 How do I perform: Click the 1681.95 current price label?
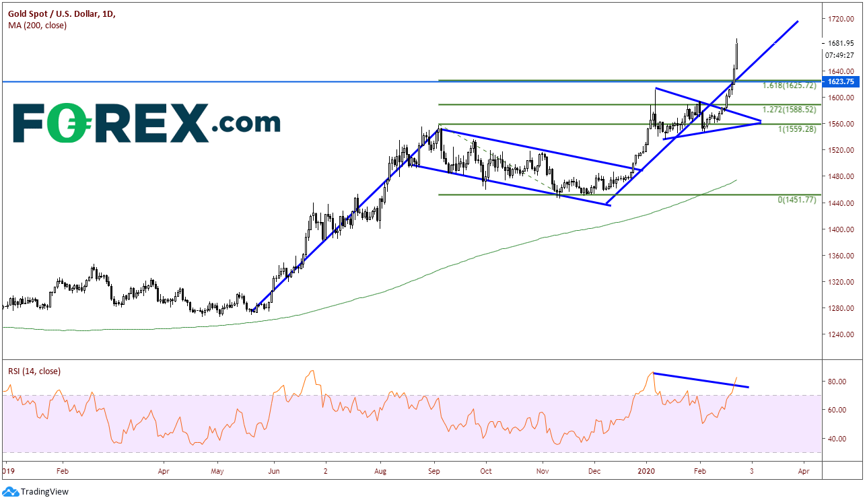(841, 43)
